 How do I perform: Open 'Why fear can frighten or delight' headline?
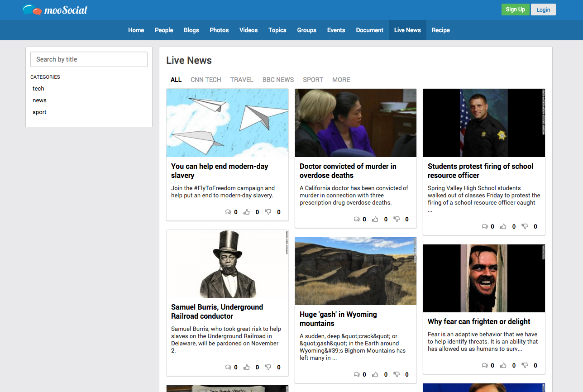pyautogui.click(x=479, y=321)
